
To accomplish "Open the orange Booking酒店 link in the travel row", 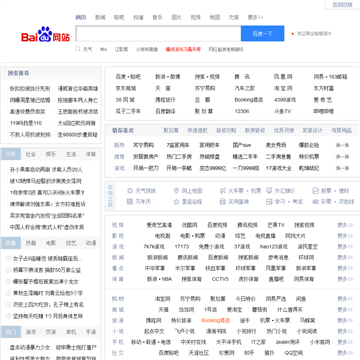I will tap(215, 321).
